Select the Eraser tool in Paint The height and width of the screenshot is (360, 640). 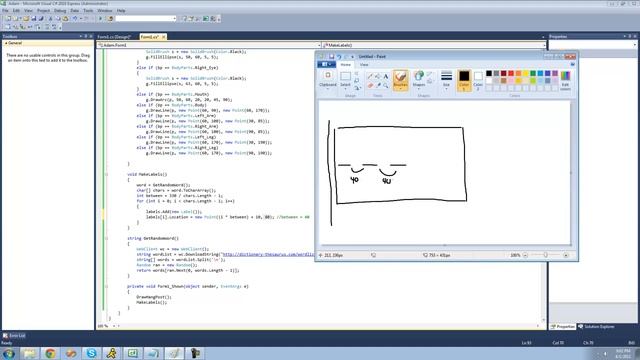370,85
